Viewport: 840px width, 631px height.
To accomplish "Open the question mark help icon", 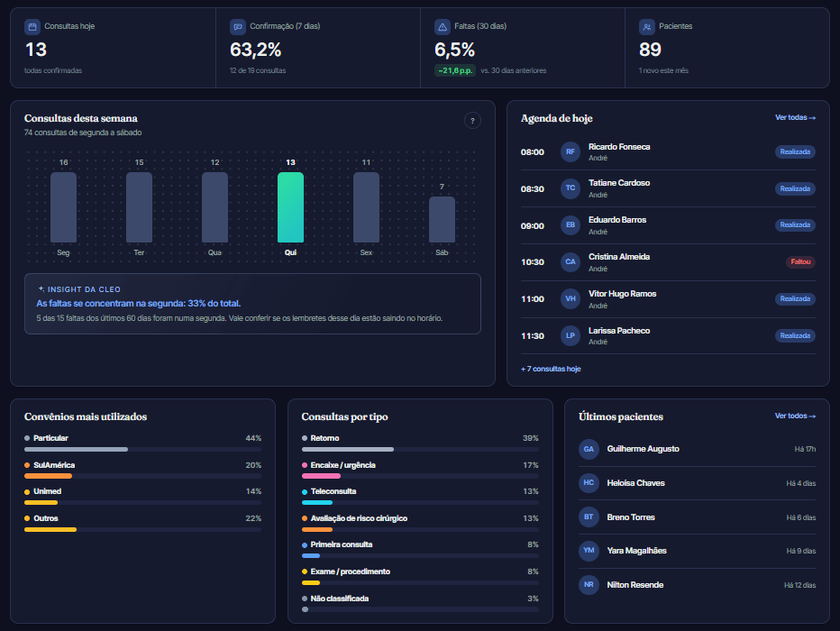I will [472, 121].
